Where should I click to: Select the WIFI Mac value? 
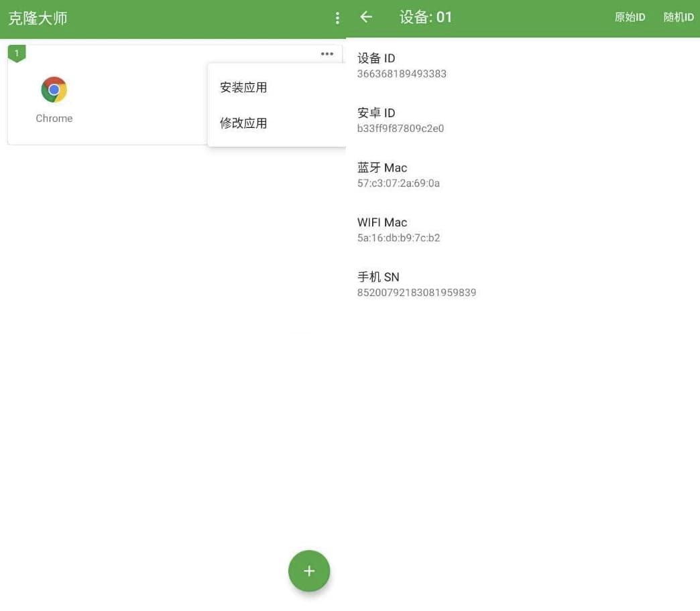click(x=399, y=238)
